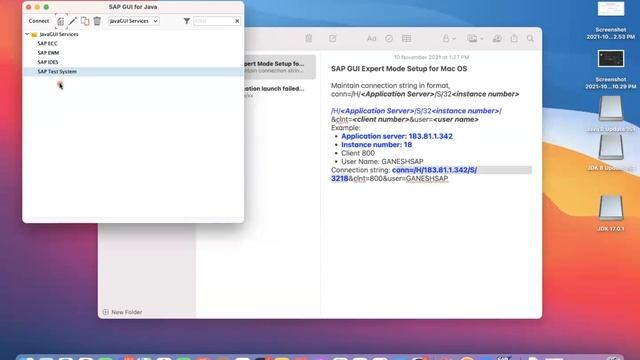The width and height of the screenshot is (640, 360).
Task: Click the share icon in Notes toolbar
Action: (514, 38)
